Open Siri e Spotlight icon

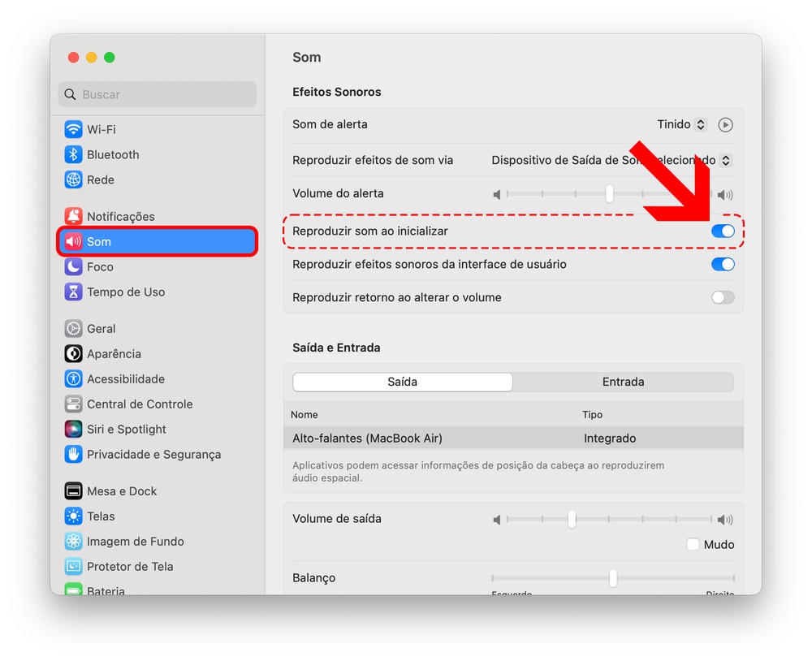[x=73, y=429]
